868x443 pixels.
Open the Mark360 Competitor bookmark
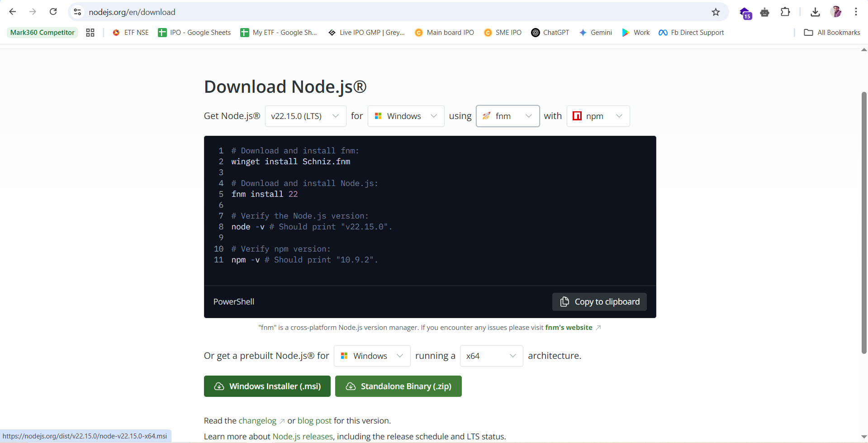(x=43, y=33)
